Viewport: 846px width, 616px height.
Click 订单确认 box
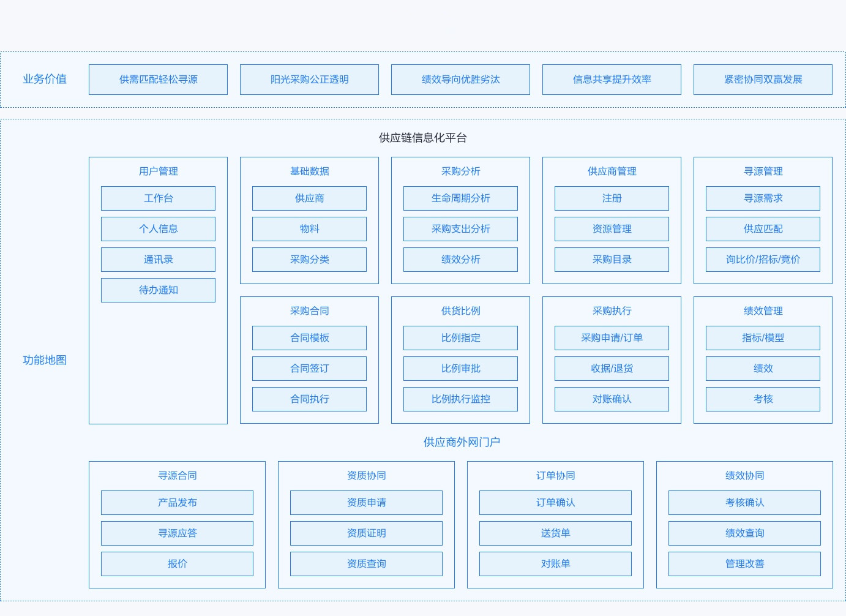tap(555, 503)
